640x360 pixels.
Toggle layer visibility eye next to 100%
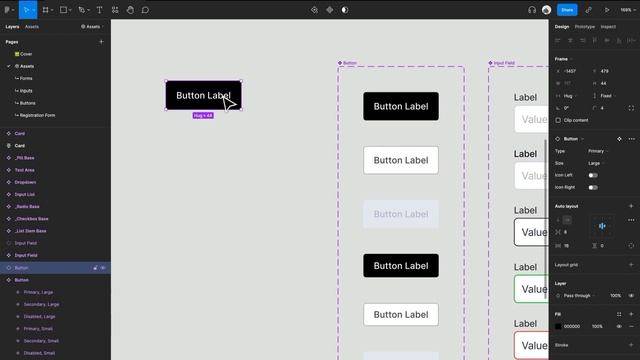[631, 296]
